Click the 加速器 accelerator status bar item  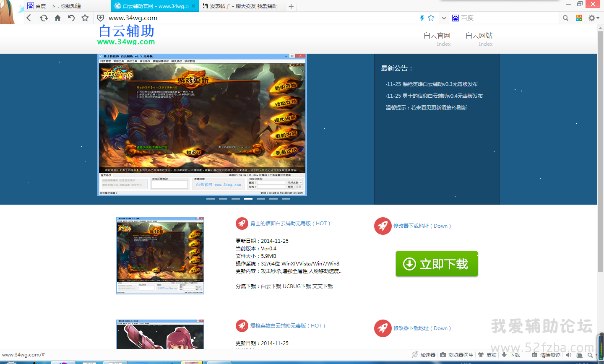(x=424, y=355)
